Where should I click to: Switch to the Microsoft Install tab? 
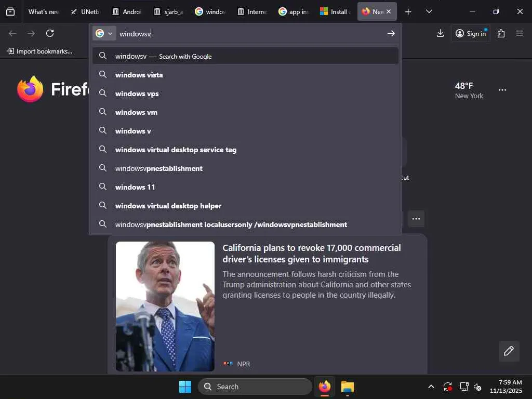click(x=336, y=11)
